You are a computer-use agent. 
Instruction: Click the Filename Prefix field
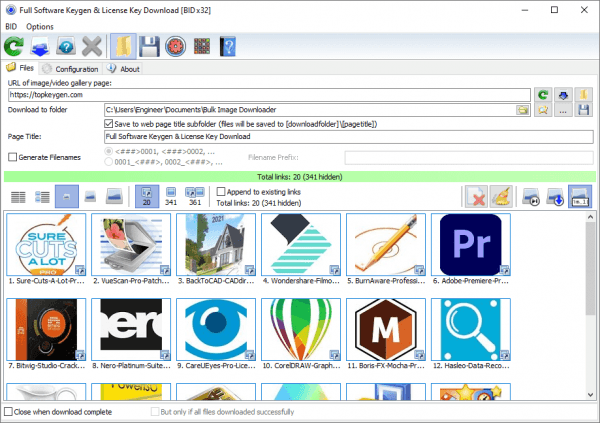pos(469,157)
